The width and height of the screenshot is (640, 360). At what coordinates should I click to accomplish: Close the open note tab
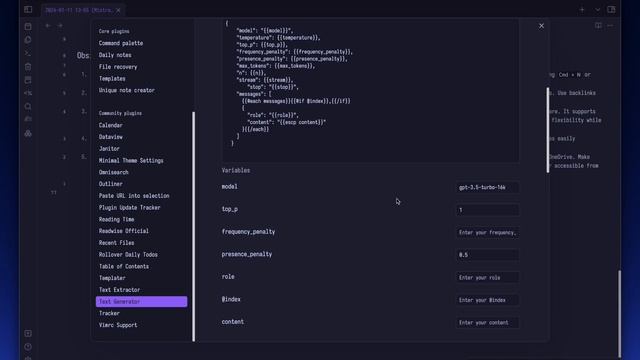point(118,10)
